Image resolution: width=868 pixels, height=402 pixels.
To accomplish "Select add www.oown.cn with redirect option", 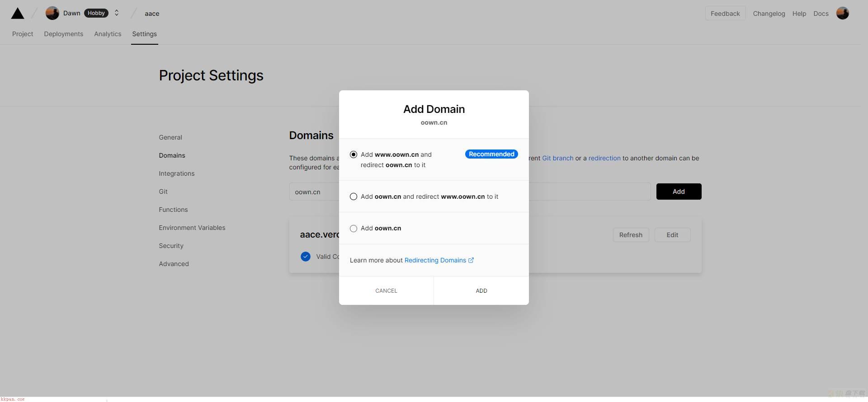I will 354,154.
